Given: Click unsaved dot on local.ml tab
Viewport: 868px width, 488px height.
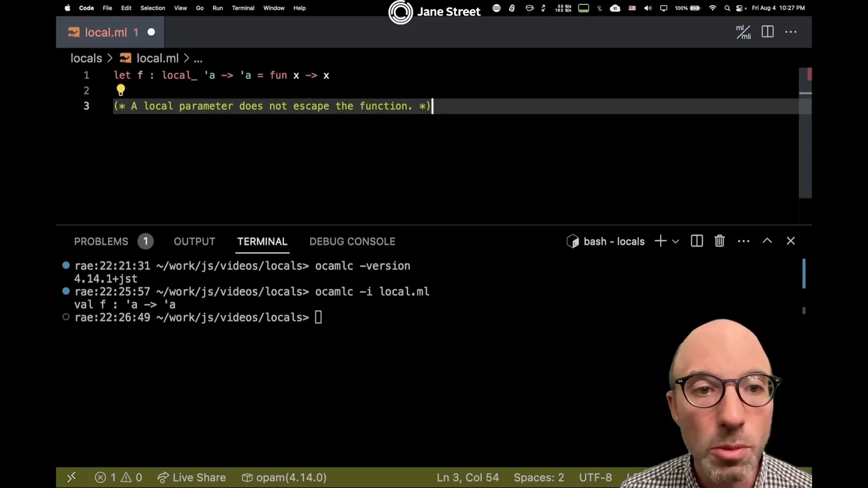Looking at the screenshot, I should pos(151,32).
